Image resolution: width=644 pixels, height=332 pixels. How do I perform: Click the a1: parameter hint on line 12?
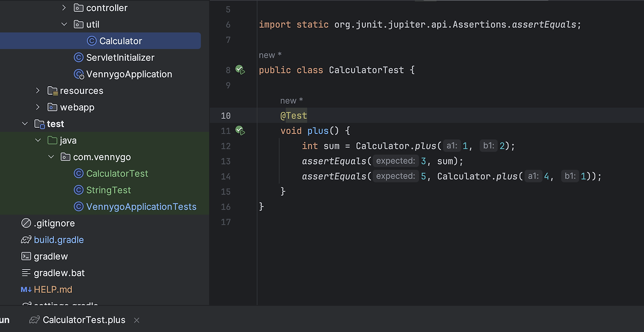pyautogui.click(x=451, y=146)
